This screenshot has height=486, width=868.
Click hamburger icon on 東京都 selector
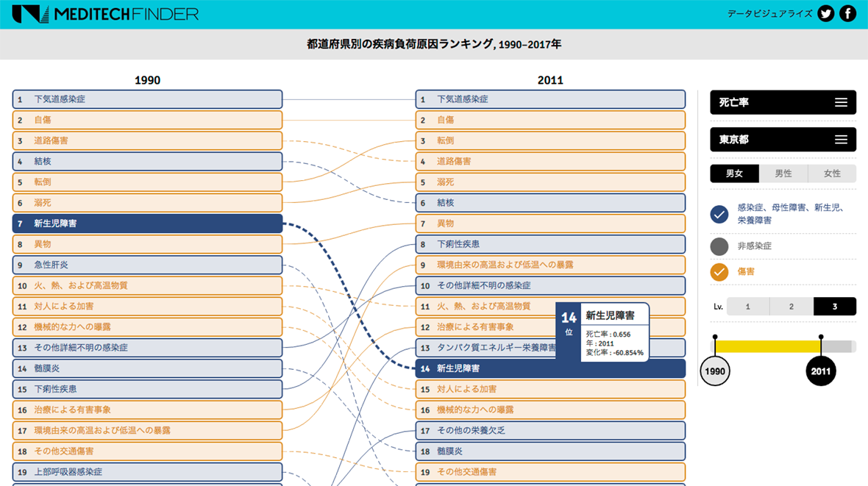tap(841, 140)
